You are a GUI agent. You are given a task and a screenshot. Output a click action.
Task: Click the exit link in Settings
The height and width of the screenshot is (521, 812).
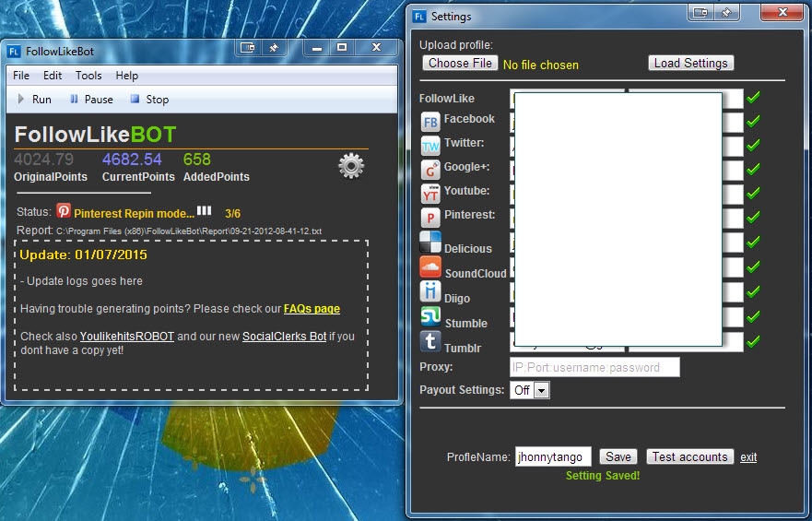coord(748,457)
